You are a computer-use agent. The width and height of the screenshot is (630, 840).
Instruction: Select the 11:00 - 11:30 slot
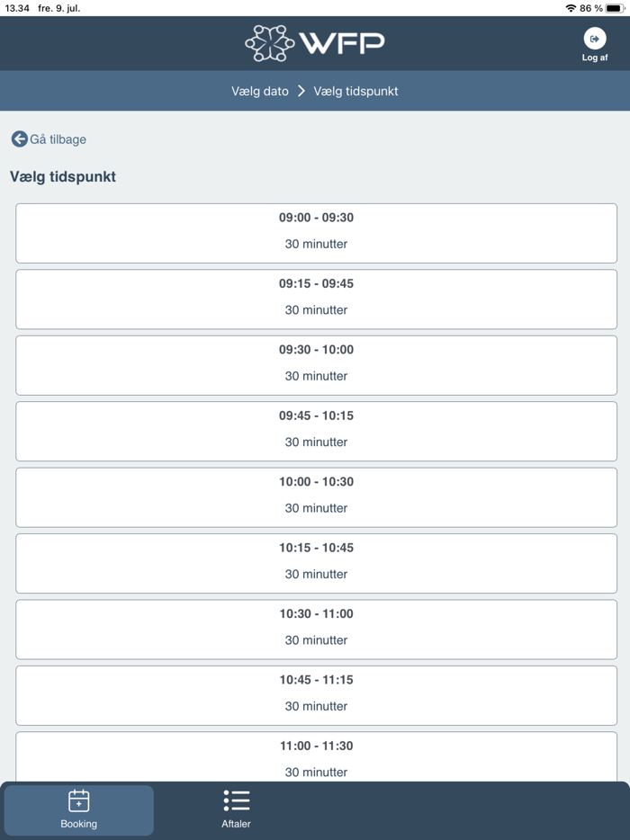[x=315, y=760]
